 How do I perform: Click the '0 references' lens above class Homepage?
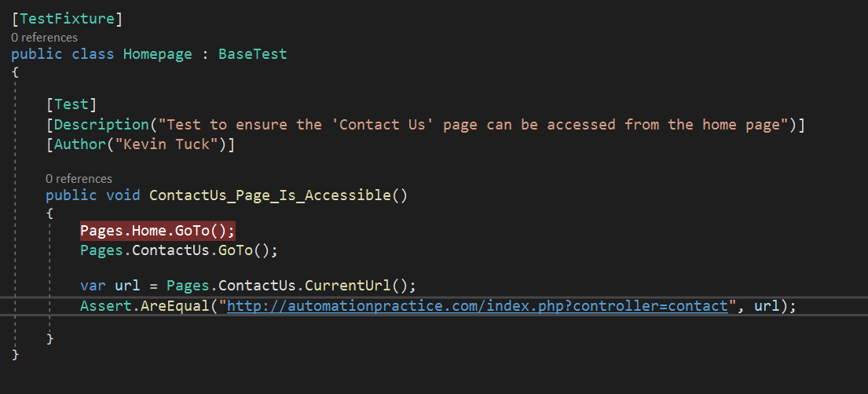(44, 38)
